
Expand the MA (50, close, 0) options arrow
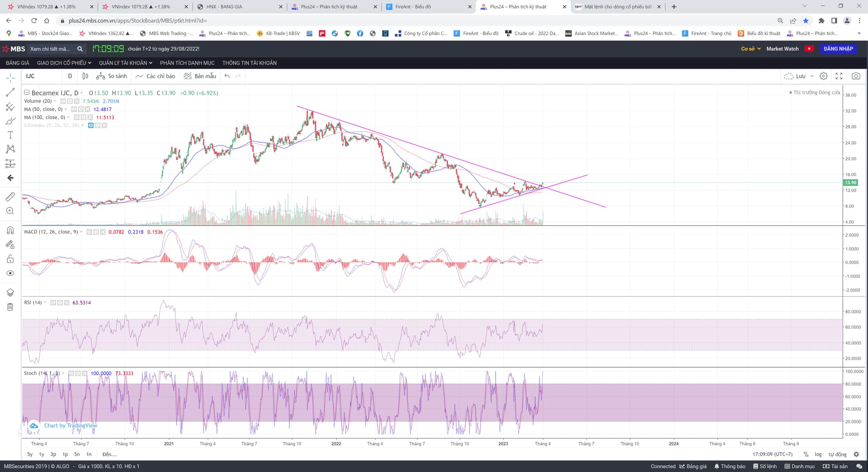[x=66, y=109]
